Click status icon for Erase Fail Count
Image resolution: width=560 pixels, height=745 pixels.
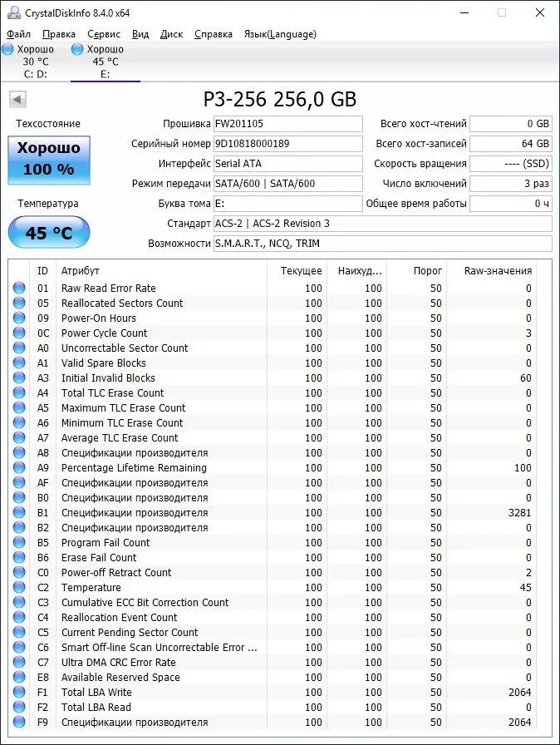pos(19,557)
